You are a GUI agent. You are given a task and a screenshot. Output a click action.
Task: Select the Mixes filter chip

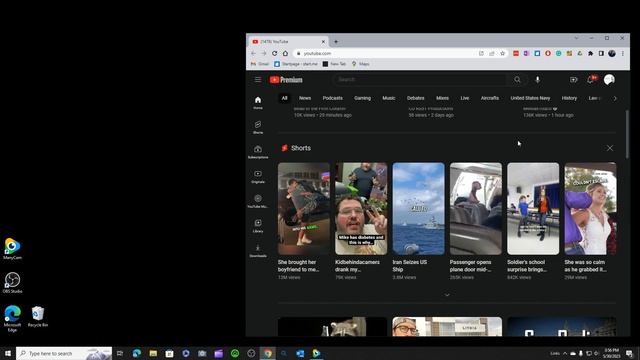pyautogui.click(x=442, y=98)
